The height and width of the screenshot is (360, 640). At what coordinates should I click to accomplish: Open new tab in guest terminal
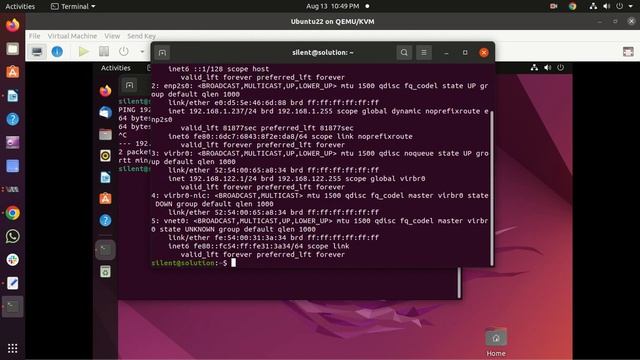pos(129,85)
